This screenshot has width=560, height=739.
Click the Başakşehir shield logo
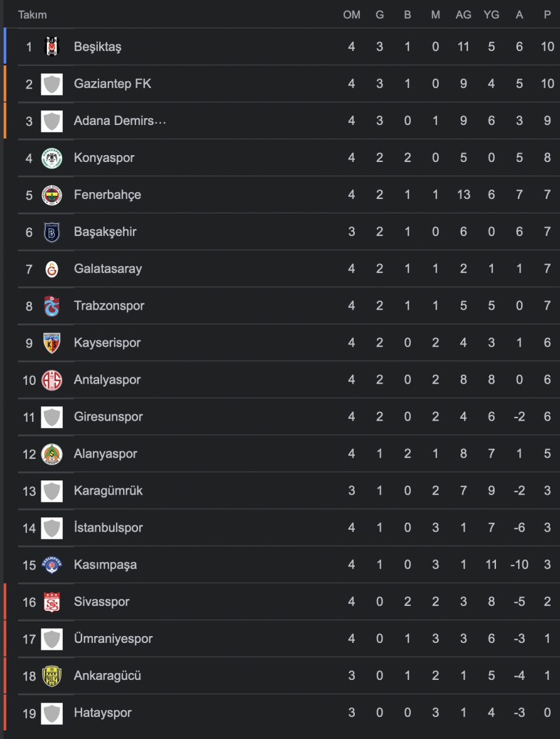point(52,232)
